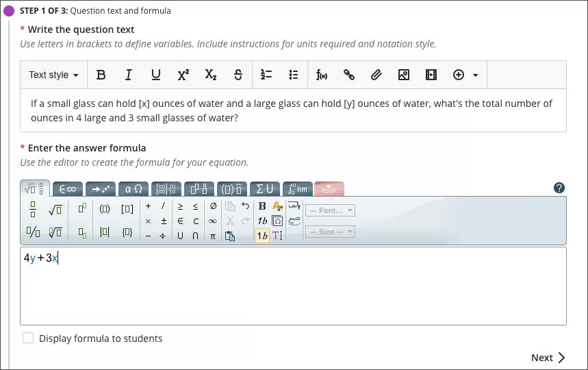Open the formula text color picker
Screen dimensions: 588x370
[x=277, y=206]
